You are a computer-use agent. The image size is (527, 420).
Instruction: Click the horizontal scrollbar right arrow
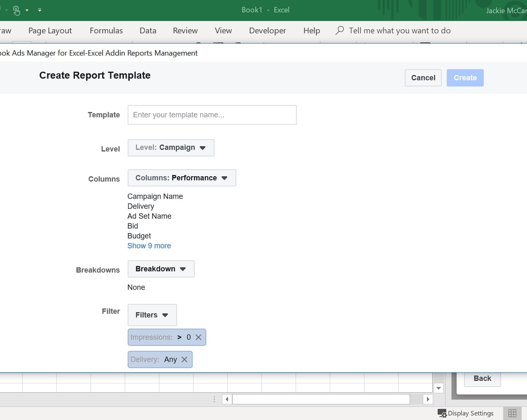[428, 399]
